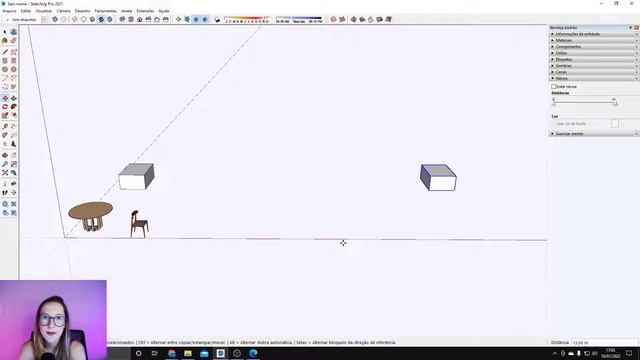Open the Câmera menu

click(63, 11)
